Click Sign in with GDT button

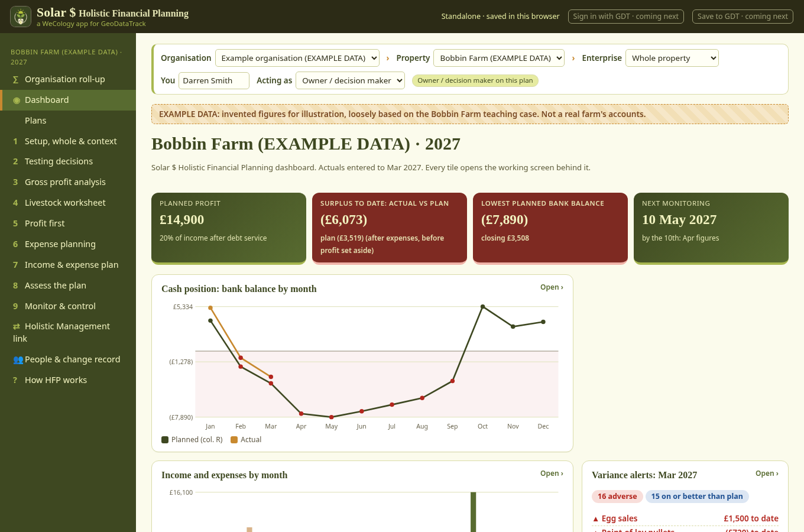[x=626, y=17]
